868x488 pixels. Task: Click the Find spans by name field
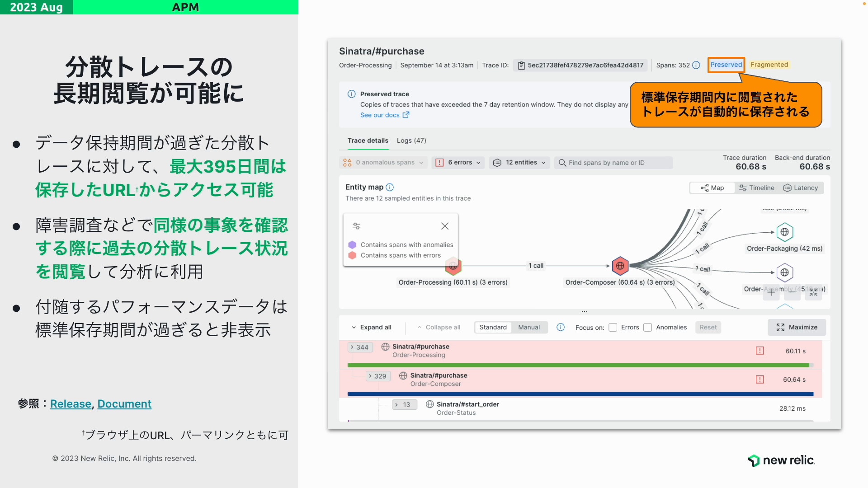tap(613, 163)
